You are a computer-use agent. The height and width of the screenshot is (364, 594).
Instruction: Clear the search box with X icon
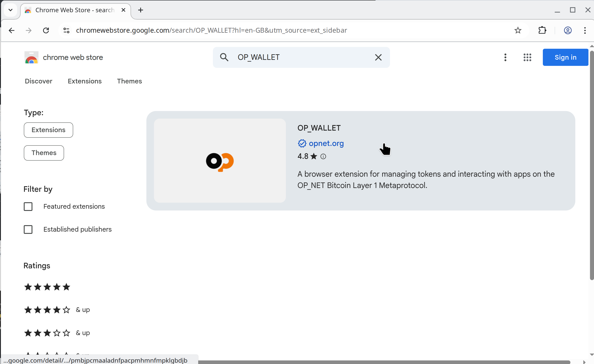point(378,57)
